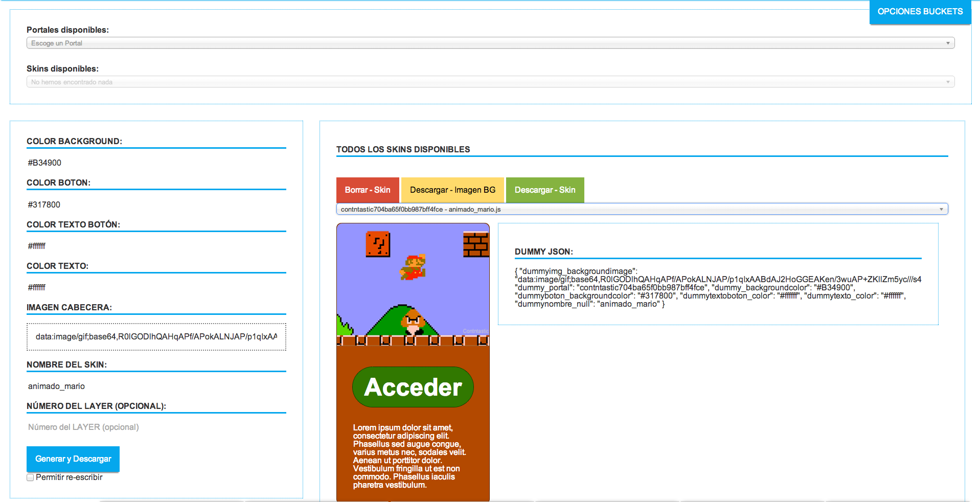Edit the color boton field #317800
The image size is (980, 502).
pyautogui.click(x=156, y=204)
